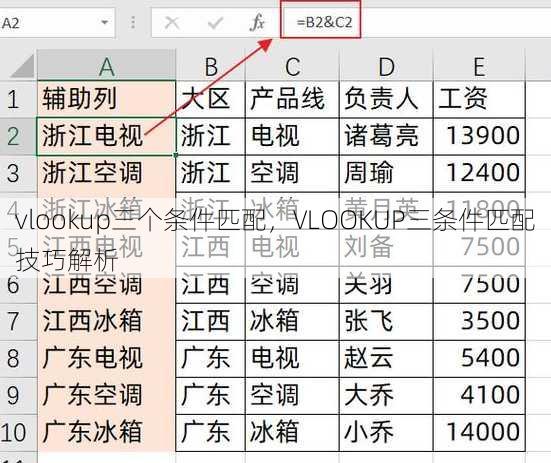Screen dimensions: 551x463
Task: Click cell '大乔' in column D
Action: coord(386,396)
